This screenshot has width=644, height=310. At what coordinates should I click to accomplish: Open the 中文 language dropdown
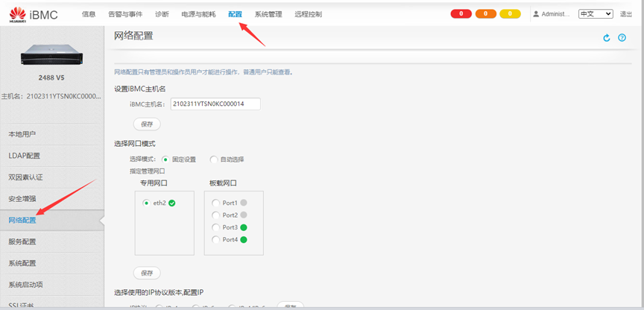[x=596, y=14]
